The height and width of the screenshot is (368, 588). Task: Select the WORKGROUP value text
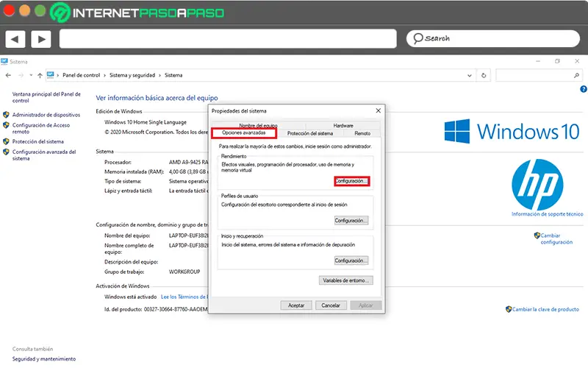184,272
